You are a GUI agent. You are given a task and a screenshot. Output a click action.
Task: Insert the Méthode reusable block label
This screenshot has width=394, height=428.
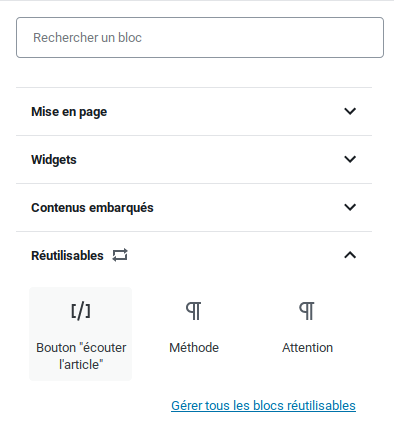194,348
